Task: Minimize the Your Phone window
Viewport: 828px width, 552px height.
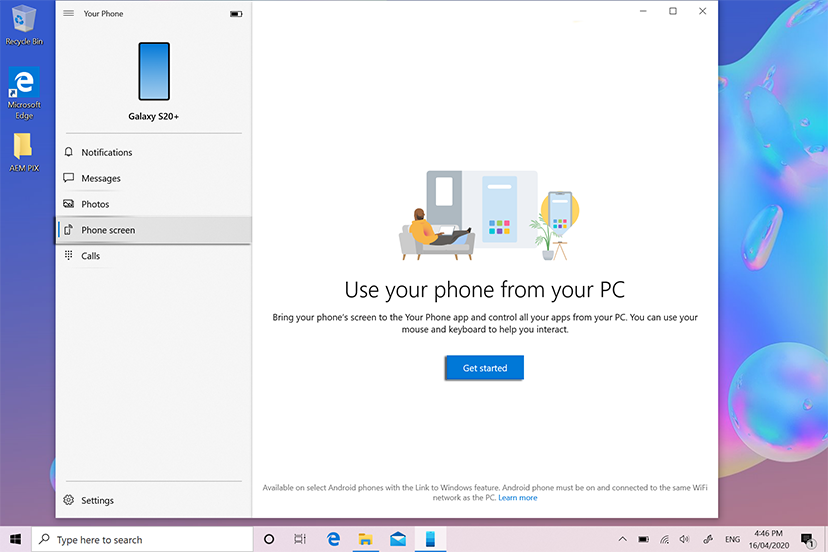Action: [x=643, y=11]
